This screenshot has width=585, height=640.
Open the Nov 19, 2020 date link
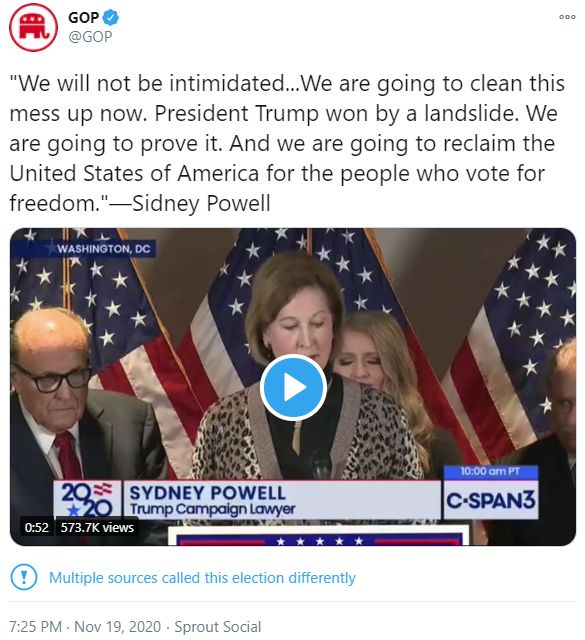click(x=118, y=627)
